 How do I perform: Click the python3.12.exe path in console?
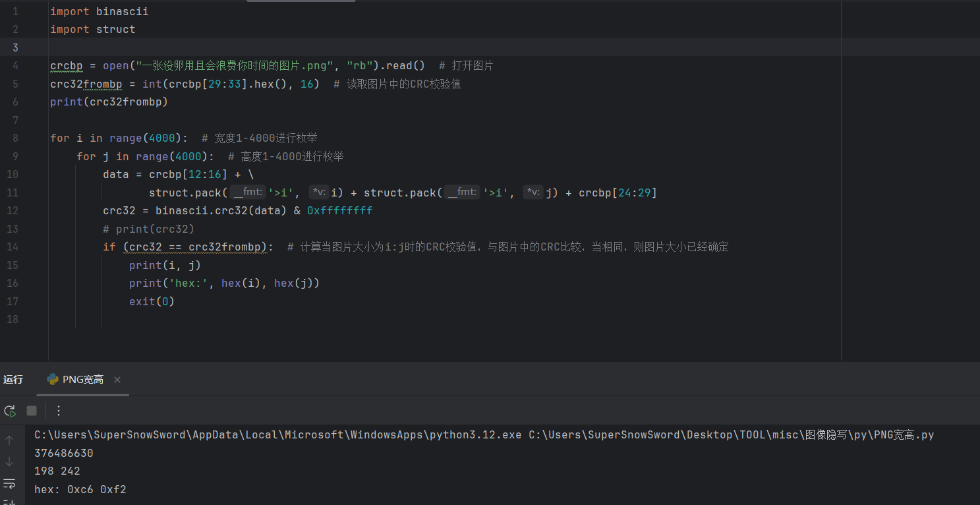(x=278, y=435)
